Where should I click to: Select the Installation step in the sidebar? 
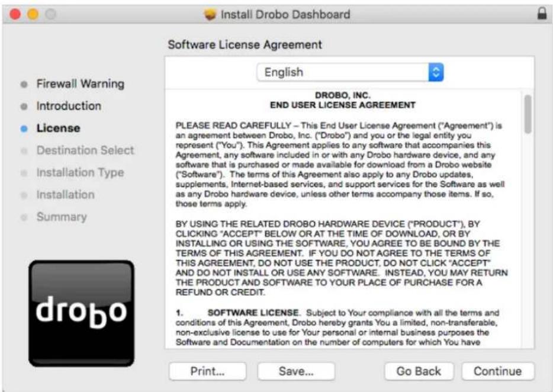click(x=66, y=195)
